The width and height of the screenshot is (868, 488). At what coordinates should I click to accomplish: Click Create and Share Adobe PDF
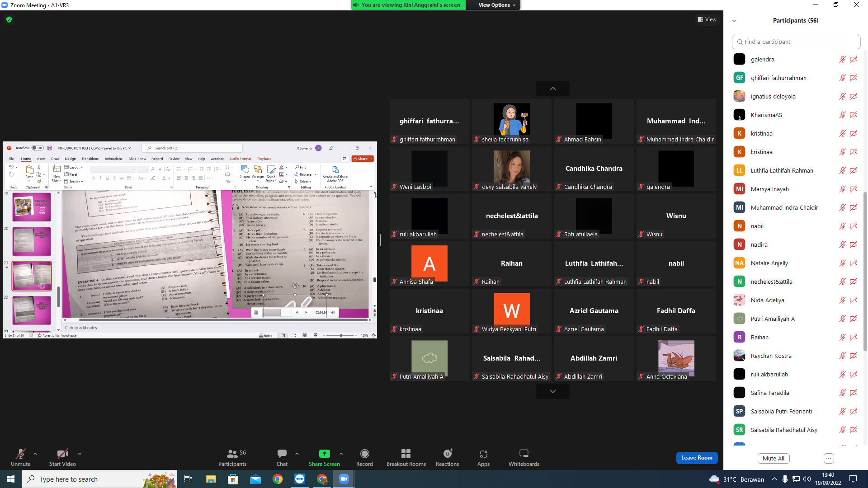335,174
